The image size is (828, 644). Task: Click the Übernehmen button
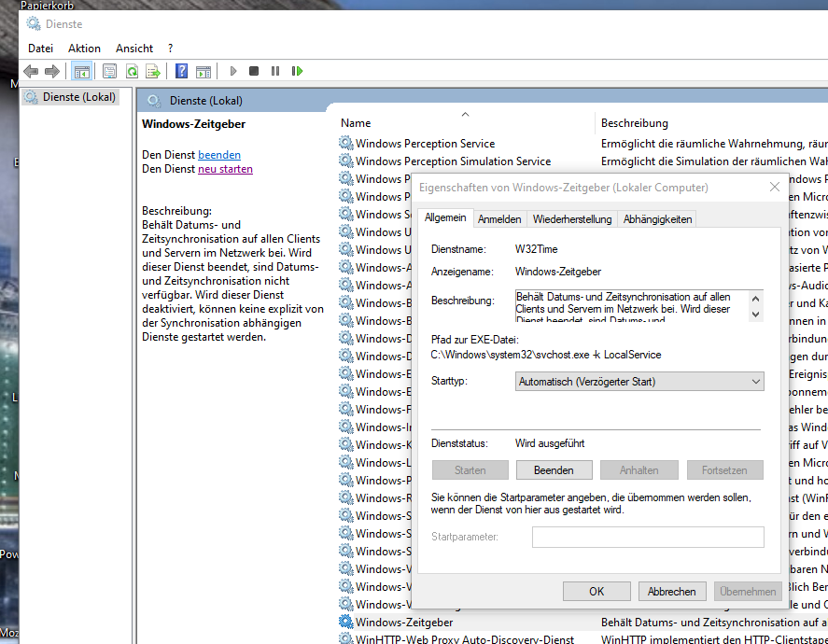748,591
